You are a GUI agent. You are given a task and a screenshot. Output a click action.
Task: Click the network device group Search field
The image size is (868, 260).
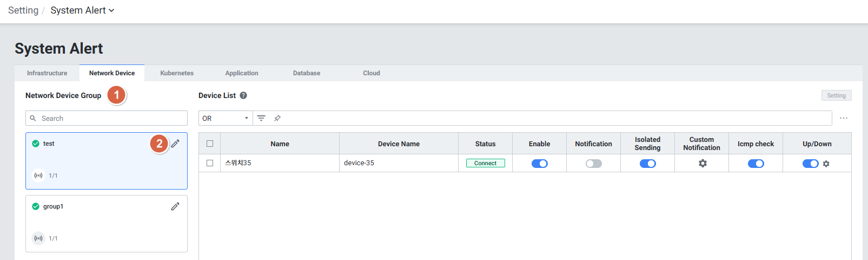click(107, 118)
